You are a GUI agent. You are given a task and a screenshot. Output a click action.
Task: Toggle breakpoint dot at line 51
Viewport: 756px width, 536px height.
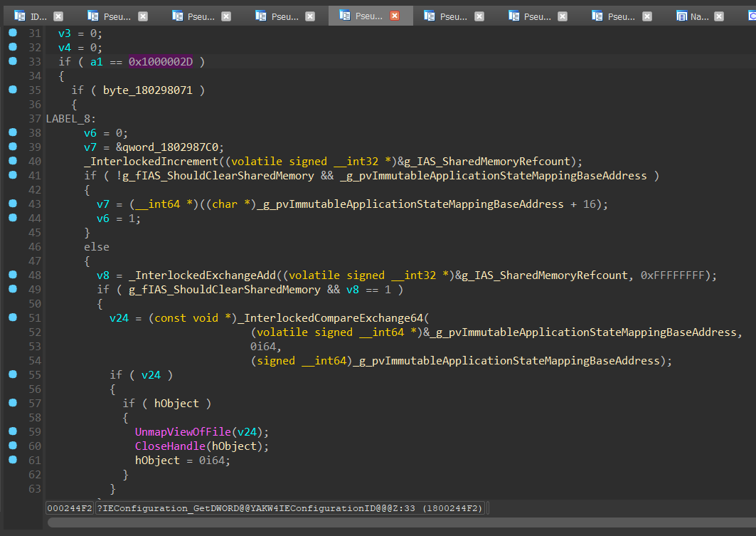12,317
